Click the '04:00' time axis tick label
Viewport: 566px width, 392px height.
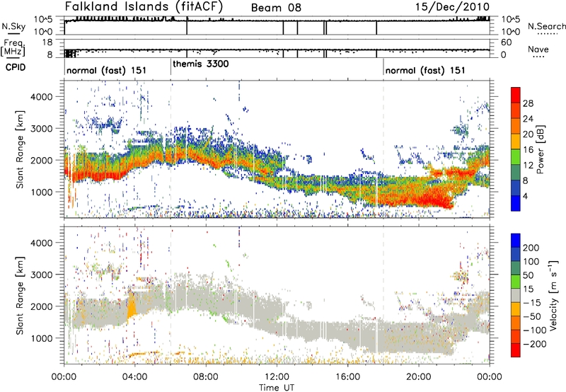pos(134,377)
